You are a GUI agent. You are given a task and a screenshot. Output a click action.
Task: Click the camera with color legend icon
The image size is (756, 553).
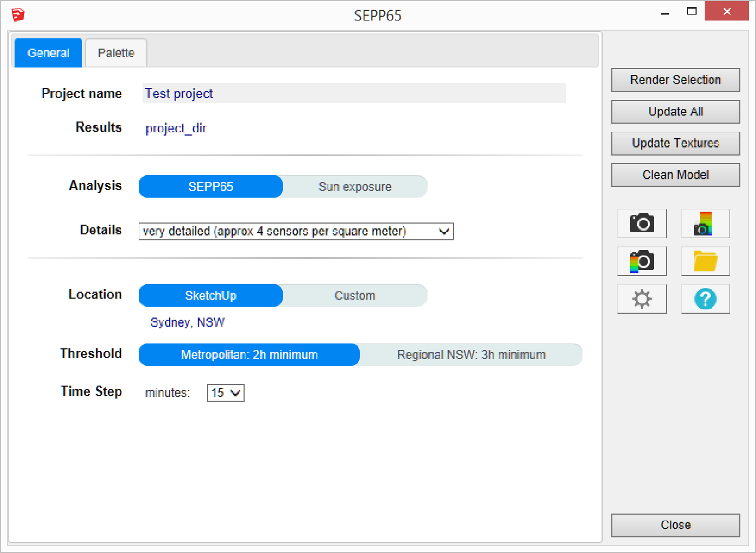[705, 223]
